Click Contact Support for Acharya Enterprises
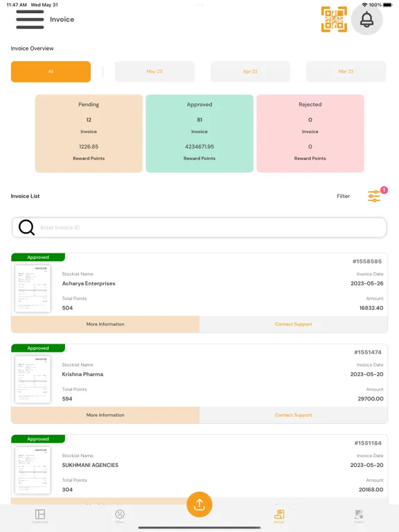 pyautogui.click(x=294, y=324)
